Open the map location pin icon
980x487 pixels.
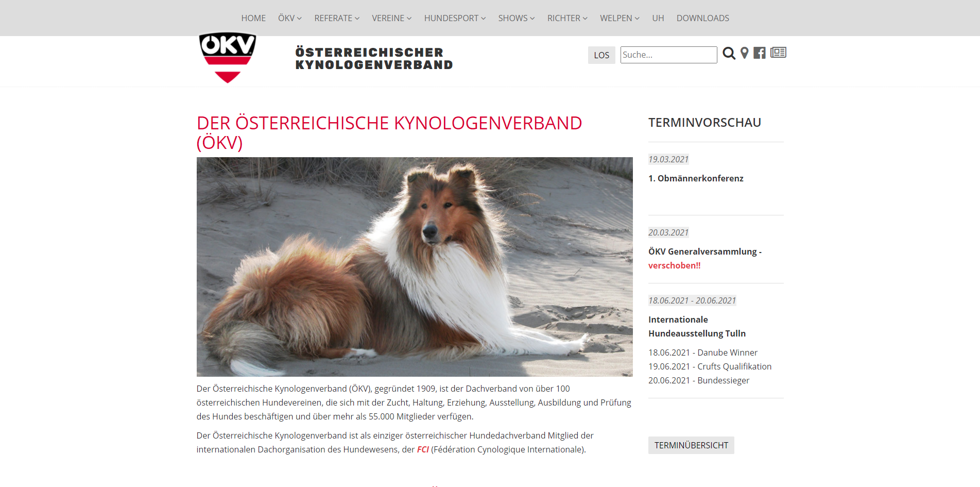tap(744, 53)
